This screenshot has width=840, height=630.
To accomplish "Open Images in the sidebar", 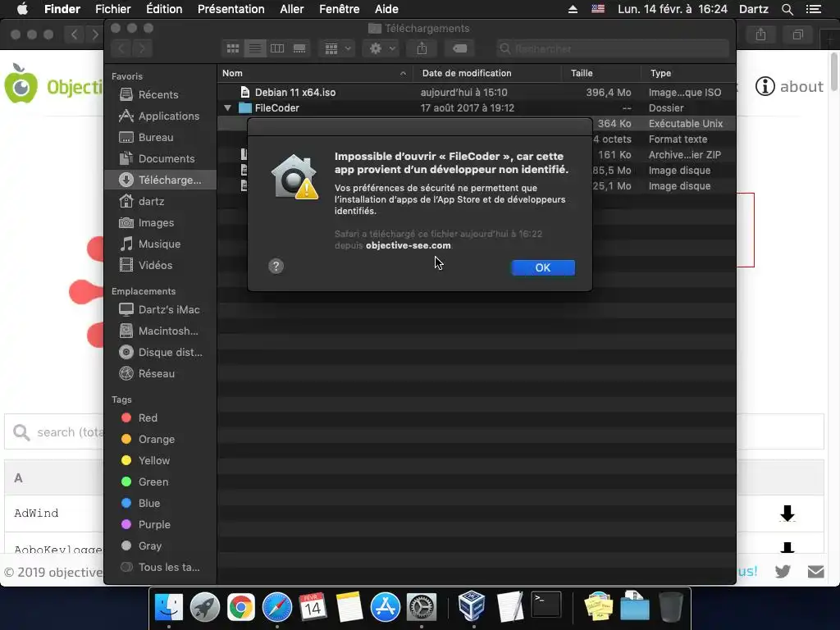I will click(160, 223).
